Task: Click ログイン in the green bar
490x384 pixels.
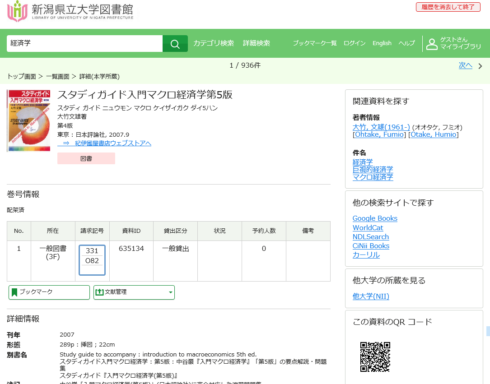Action: (354, 43)
